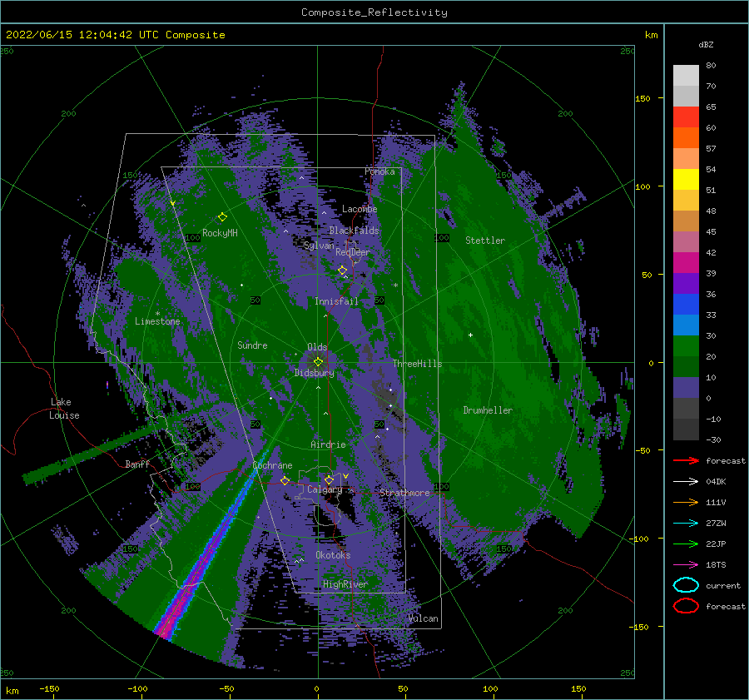This screenshot has width=749, height=700.
Task: Select the asterisk marker above Limestone
Action: tap(157, 314)
